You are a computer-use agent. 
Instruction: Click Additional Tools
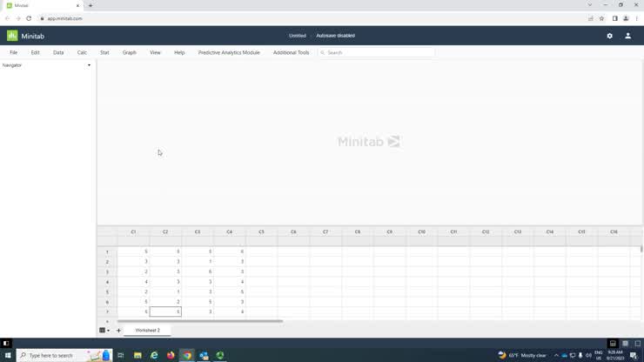pyautogui.click(x=291, y=52)
